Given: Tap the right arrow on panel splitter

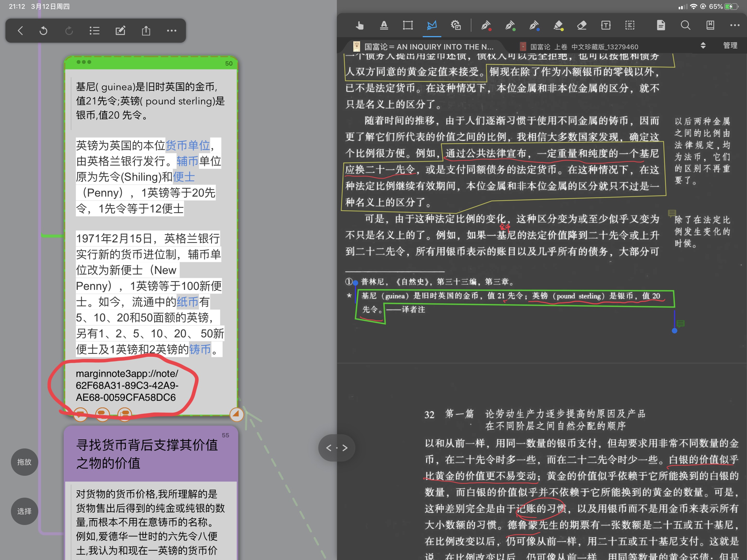Looking at the screenshot, I should (x=345, y=448).
